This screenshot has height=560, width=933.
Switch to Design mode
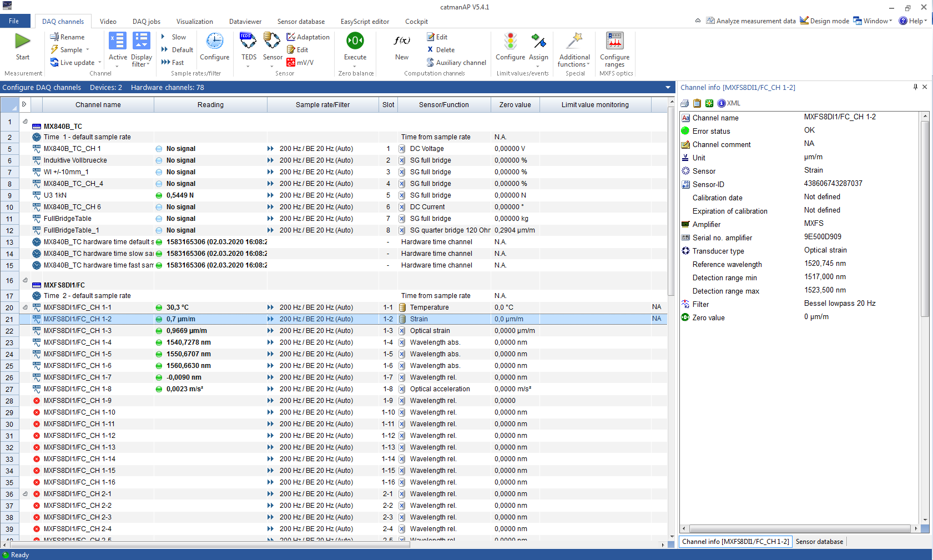(824, 21)
